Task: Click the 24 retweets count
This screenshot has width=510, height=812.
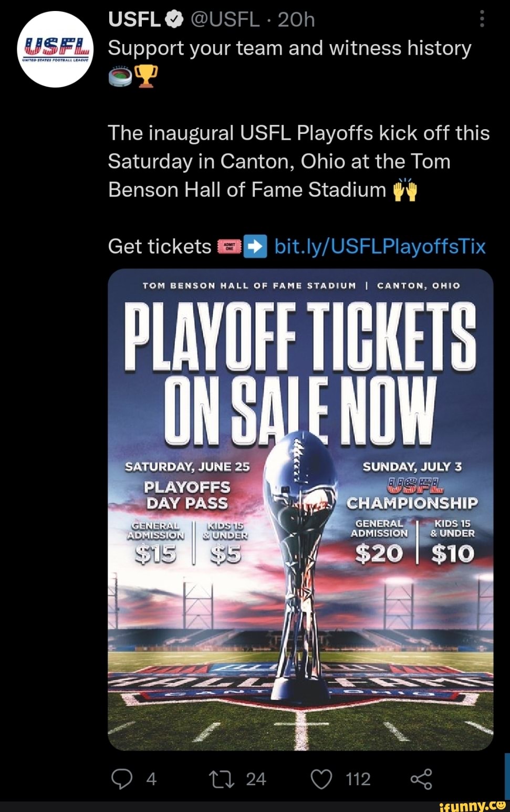Action: tap(256, 779)
